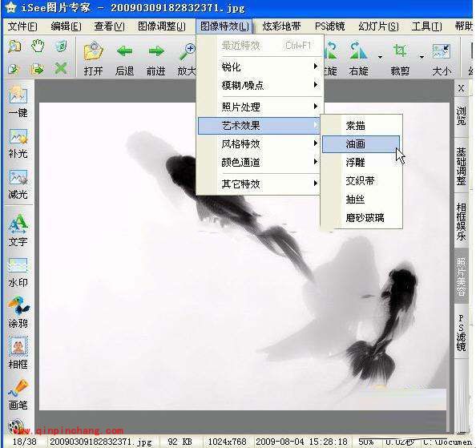Click the 放大 (Zoom in) magnifier icon
The image size is (476, 448).
(187, 51)
